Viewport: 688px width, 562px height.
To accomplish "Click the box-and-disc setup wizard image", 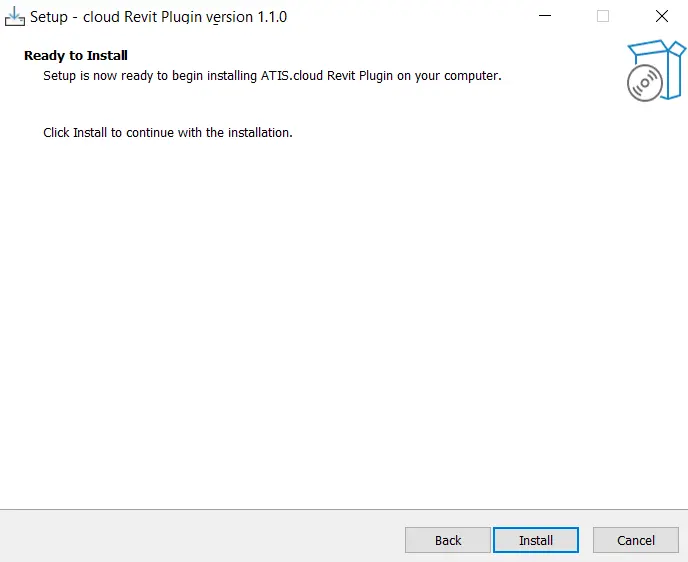I will click(656, 70).
